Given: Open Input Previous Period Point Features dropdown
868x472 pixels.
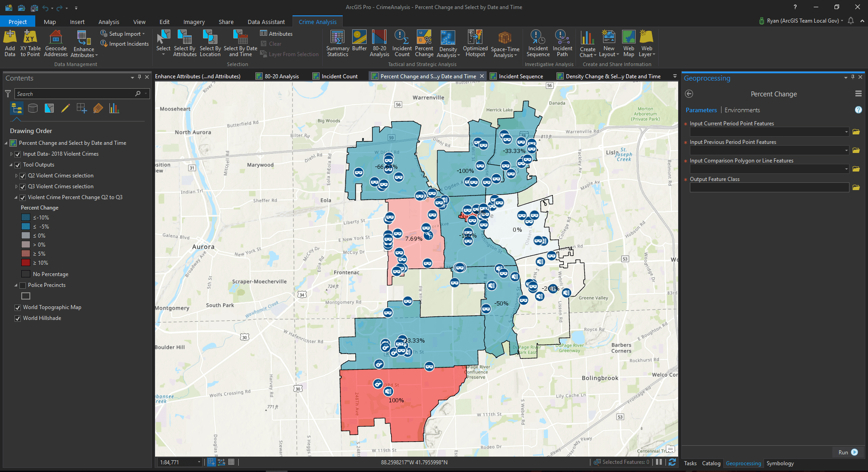Looking at the screenshot, I should pos(846,150).
